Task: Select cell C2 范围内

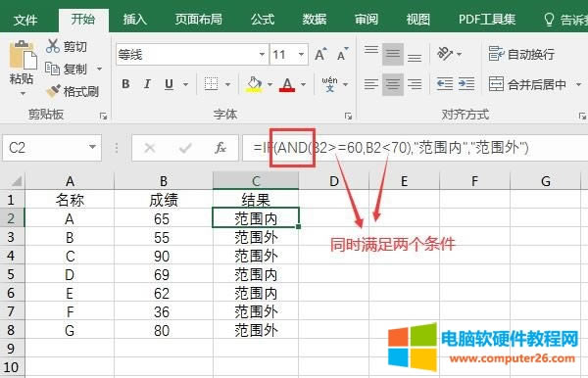Action: (x=256, y=218)
